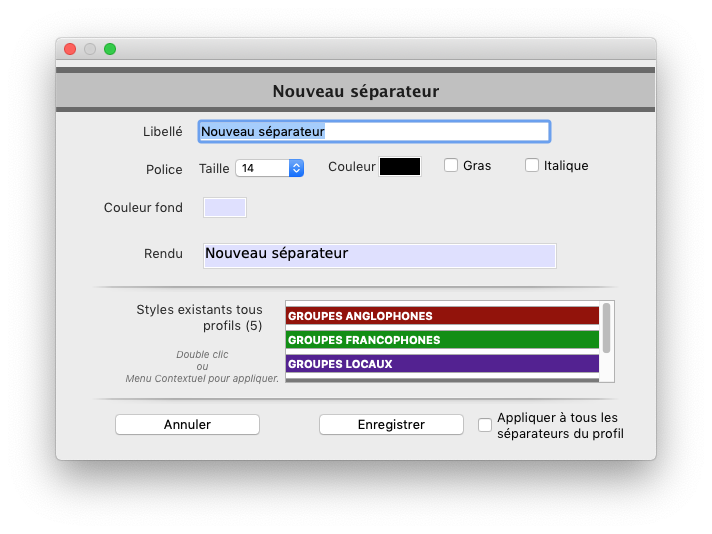This screenshot has height=534, width=712.
Task: Enable the Italique checkbox
Action: (x=532, y=165)
